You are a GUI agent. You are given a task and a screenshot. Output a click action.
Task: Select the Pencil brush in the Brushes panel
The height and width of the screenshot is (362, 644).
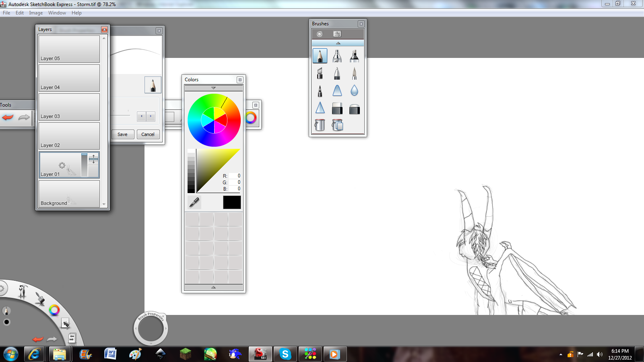click(x=320, y=56)
